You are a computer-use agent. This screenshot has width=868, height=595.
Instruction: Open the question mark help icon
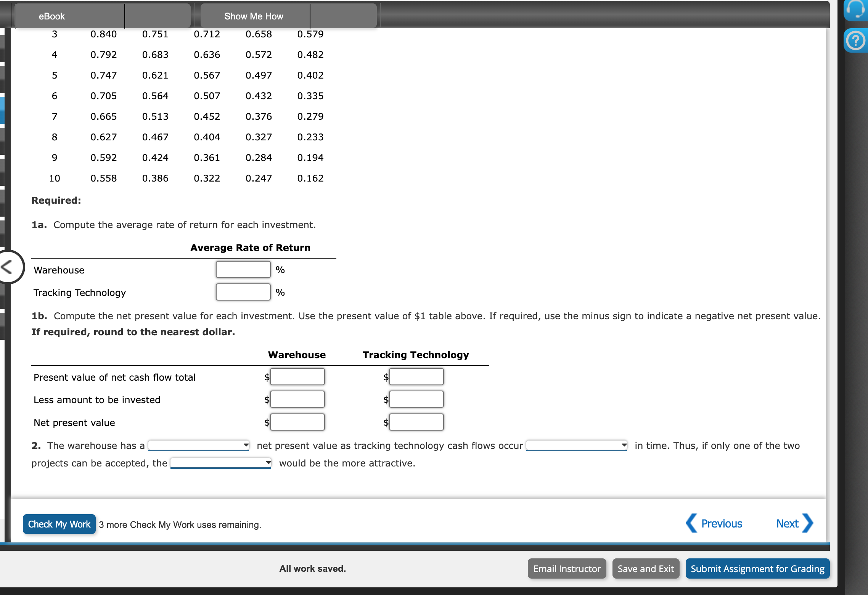(x=855, y=40)
